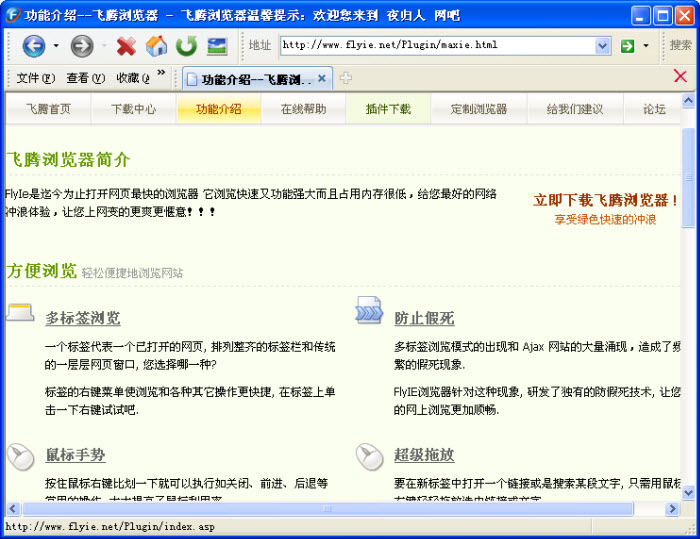Click the 鼠标手势 heading link
The image size is (700, 539).
75,455
